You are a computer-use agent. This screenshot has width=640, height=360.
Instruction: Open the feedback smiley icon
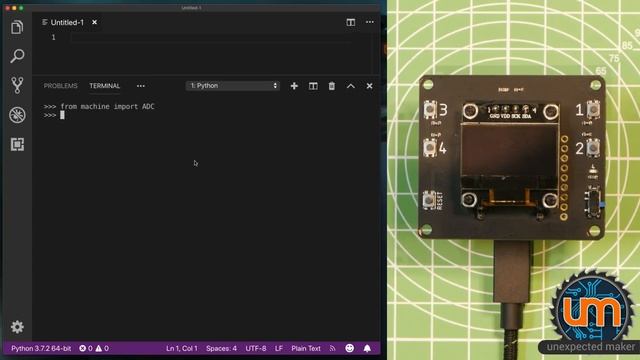click(349, 348)
